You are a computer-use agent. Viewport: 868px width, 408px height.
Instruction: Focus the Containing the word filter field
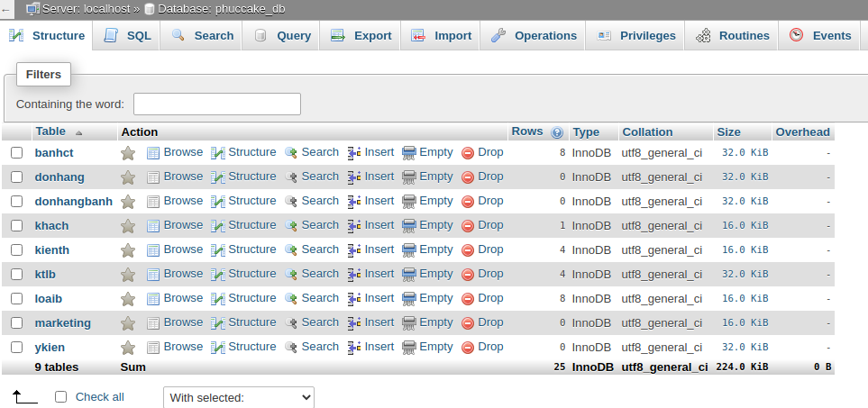pos(217,104)
